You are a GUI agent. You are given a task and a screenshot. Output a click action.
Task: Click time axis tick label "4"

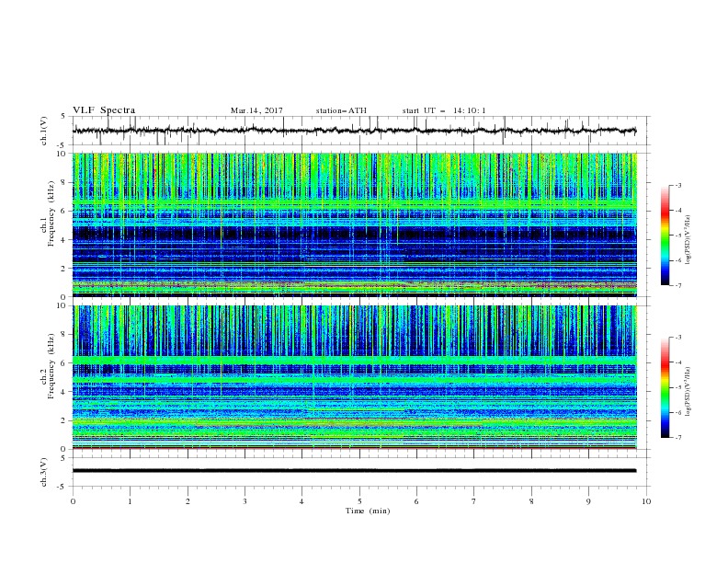(x=301, y=501)
